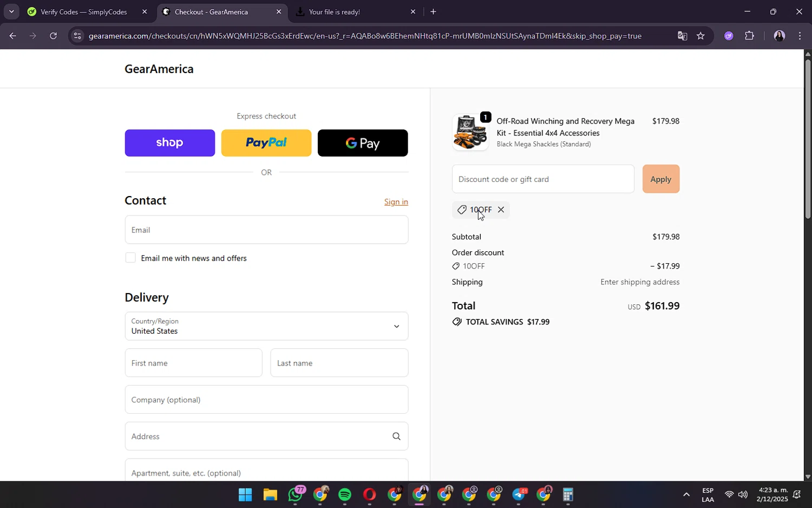Image resolution: width=812 pixels, height=508 pixels.
Task: Click the address search magnifier icon
Action: [x=396, y=436]
